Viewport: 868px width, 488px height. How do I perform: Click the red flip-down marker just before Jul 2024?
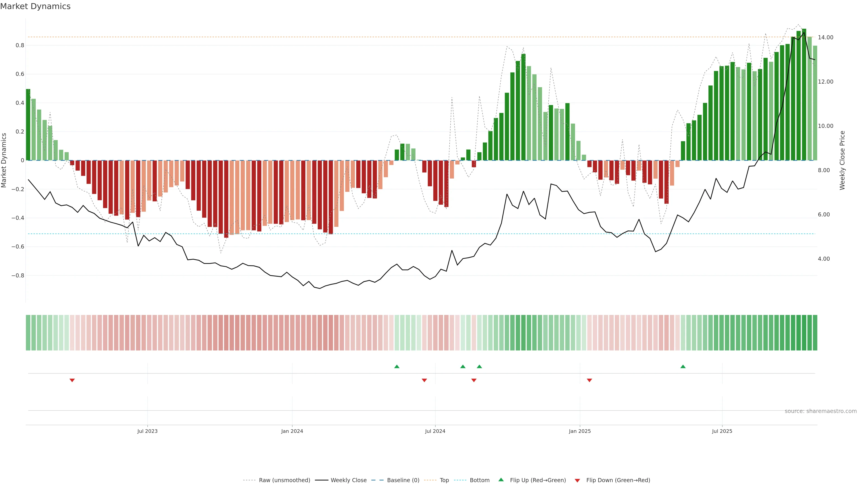pyautogui.click(x=424, y=380)
